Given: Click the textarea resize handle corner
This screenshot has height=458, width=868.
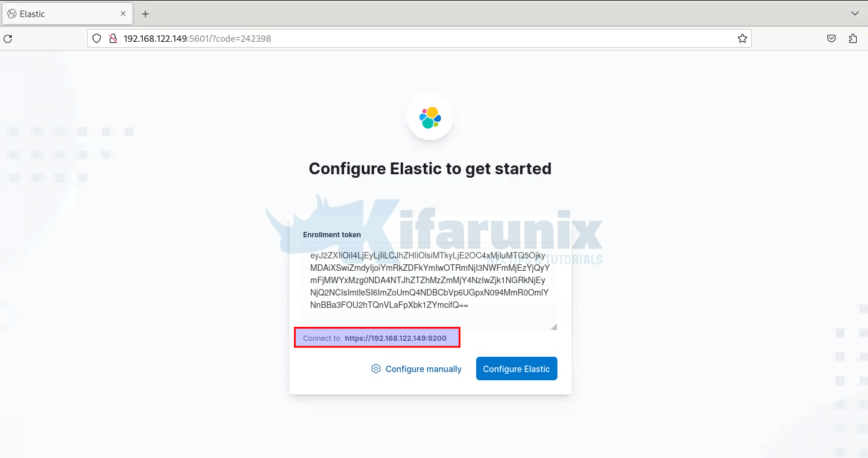Looking at the screenshot, I should point(554,327).
